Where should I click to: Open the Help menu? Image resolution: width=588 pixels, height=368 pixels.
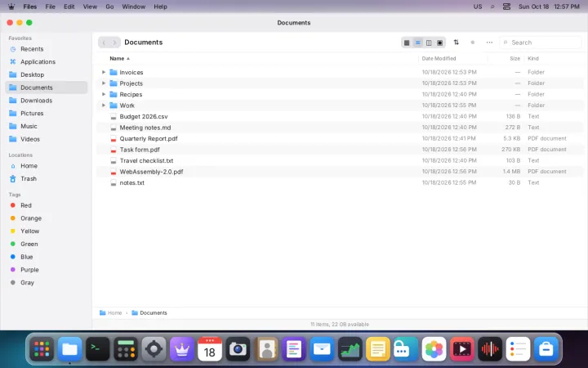(x=160, y=7)
